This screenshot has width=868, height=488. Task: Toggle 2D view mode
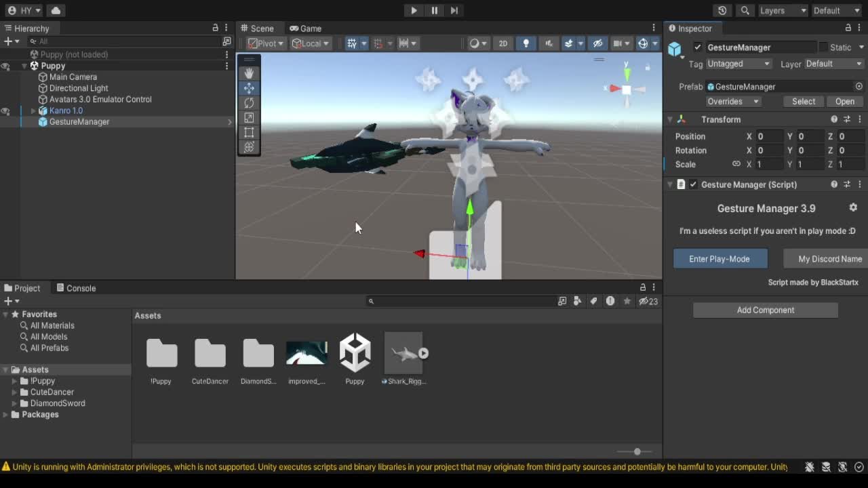[x=503, y=43]
